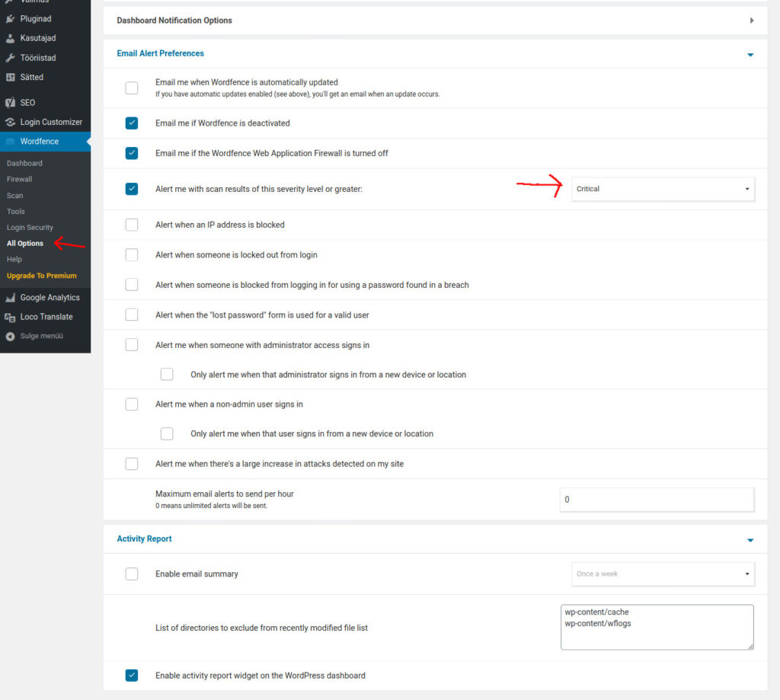Click the Sätted settings icon
This screenshot has width=780, height=700.
click(x=10, y=77)
